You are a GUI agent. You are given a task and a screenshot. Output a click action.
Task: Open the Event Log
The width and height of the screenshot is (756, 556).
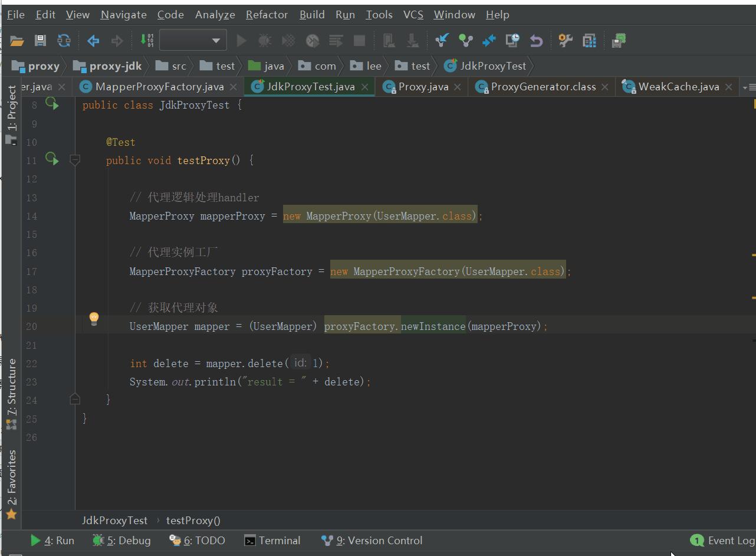723,541
